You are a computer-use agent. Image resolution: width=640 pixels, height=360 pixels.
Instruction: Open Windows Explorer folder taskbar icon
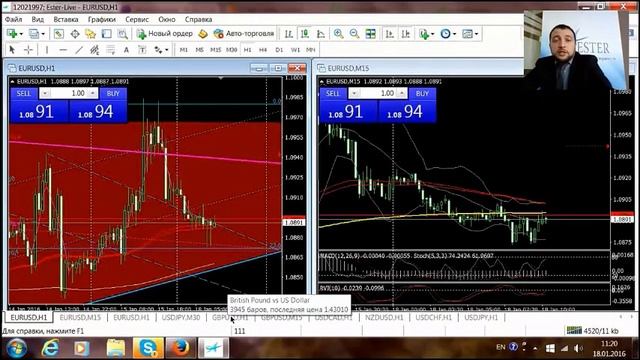[x=116, y=348]
